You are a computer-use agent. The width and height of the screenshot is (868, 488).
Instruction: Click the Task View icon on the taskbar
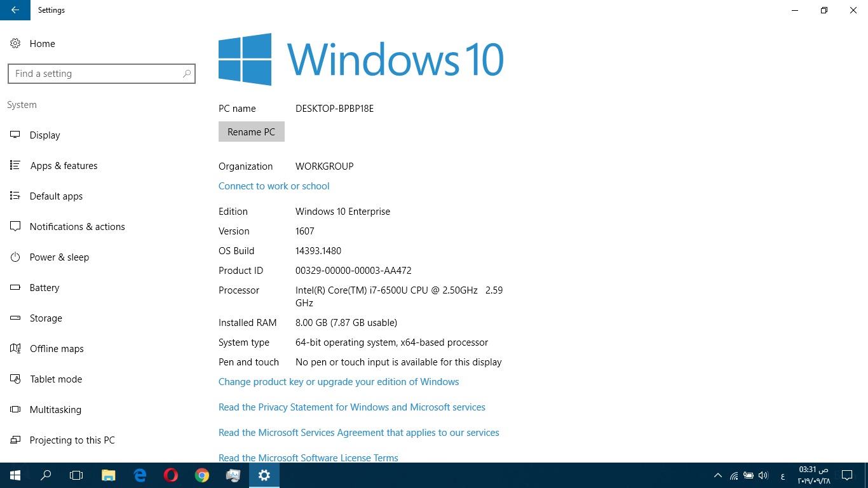(76, 475)
